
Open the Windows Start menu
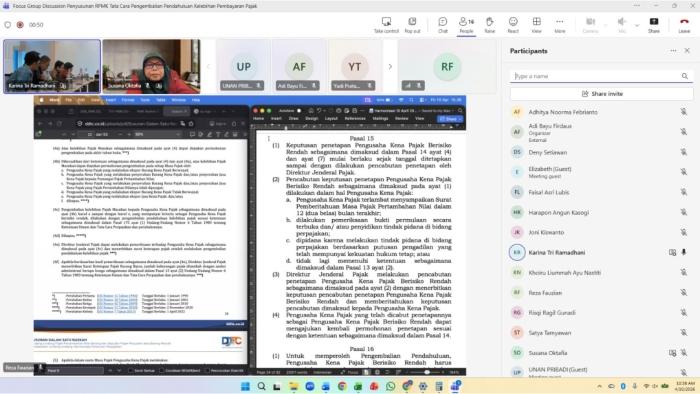245,386
